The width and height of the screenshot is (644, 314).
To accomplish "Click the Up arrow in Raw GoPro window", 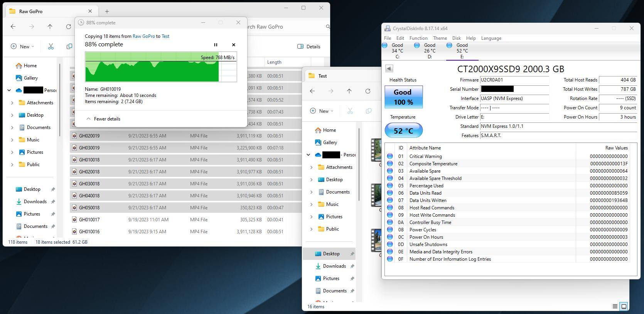I will [50, 27].
